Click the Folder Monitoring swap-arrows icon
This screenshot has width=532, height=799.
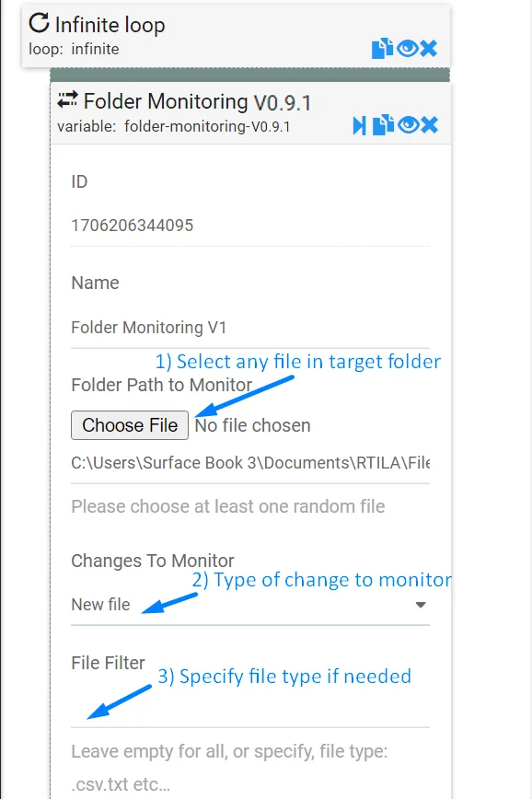(x=67, y=99)
